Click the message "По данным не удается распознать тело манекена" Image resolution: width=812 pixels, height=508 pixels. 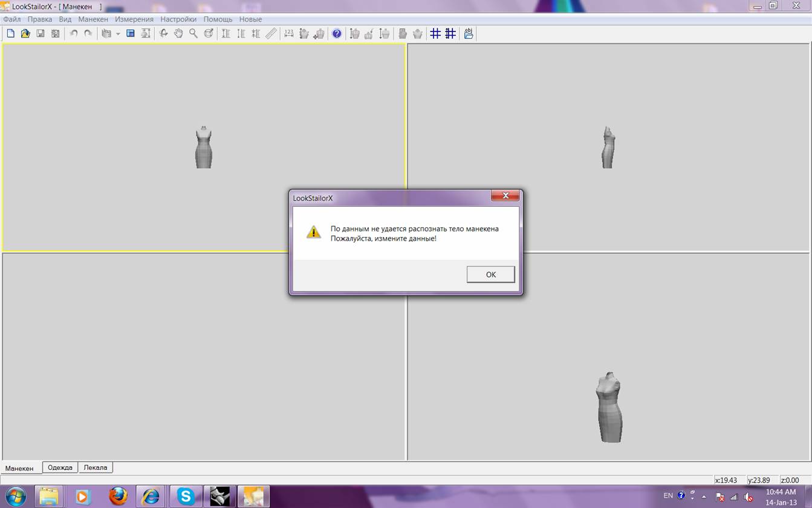coord(415,229)
